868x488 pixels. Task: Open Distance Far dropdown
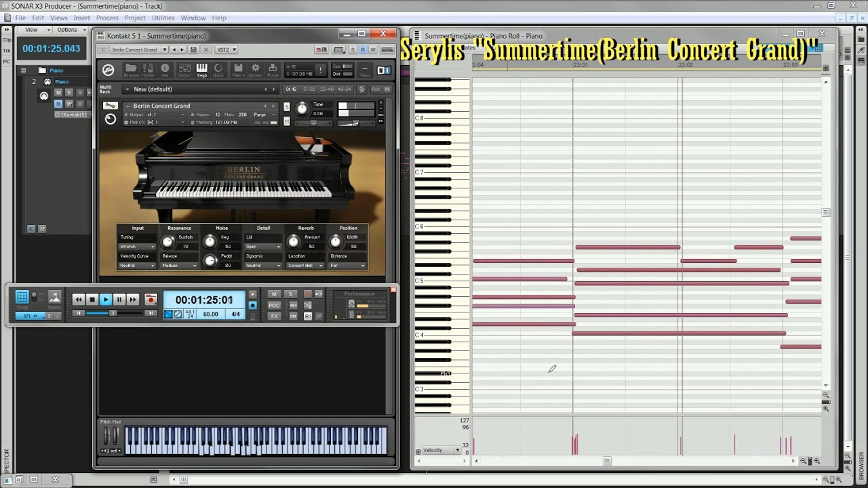[348, 266]
